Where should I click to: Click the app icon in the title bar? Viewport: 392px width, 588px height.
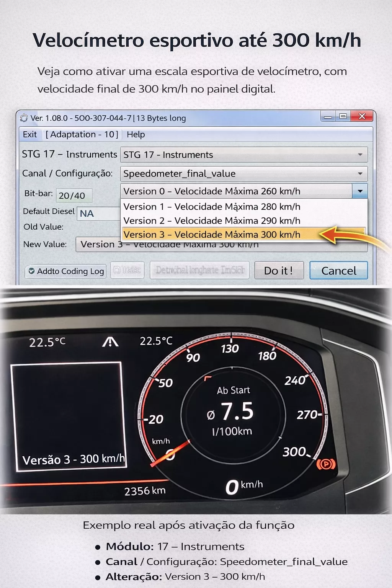pos(24,118)
